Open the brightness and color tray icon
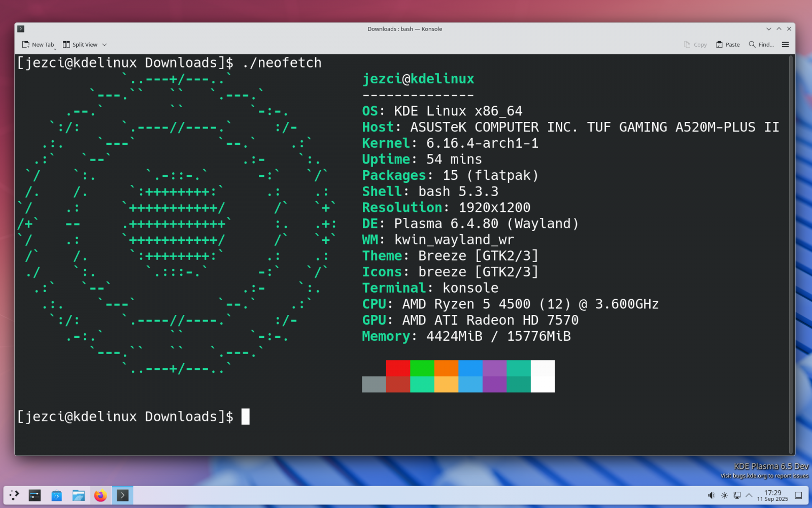Viewport: 812px width, 508px height. pyautogui.click(x=724, y=495)
